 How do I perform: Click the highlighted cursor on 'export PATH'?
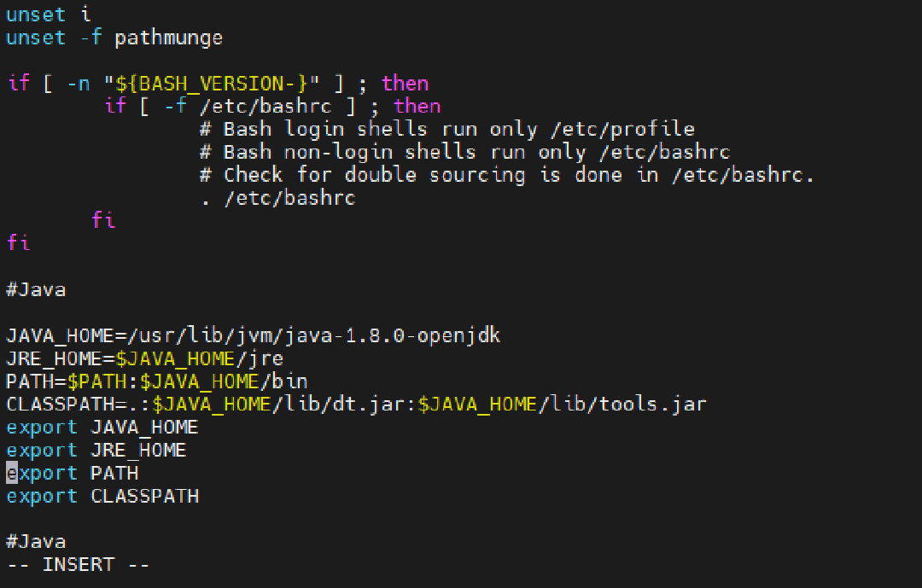(12, 473)
